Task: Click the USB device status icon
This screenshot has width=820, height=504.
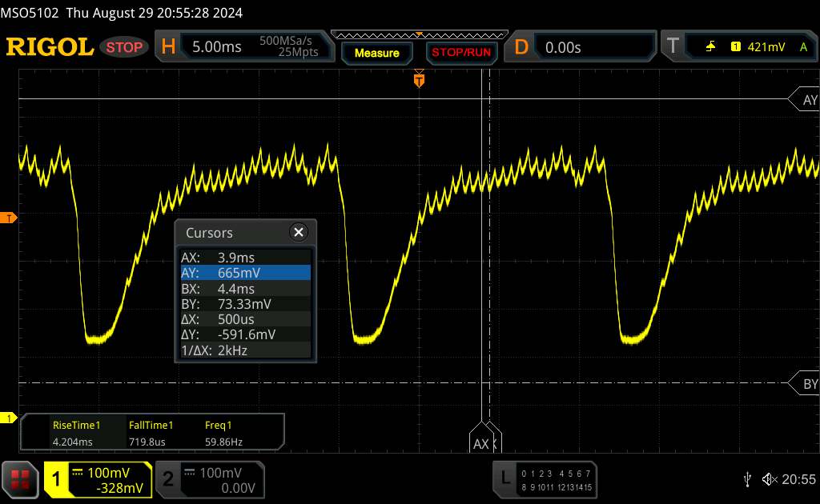Action: [x=747, y=479]
